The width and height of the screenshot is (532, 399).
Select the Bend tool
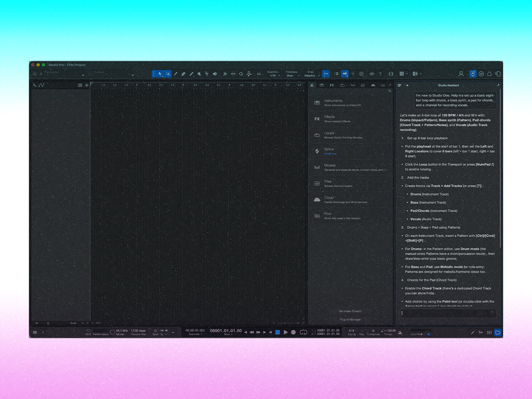(207, 74)
